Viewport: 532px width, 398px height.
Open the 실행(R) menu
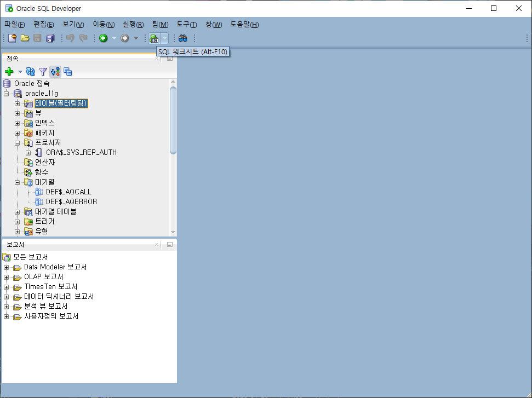point(133,25)
